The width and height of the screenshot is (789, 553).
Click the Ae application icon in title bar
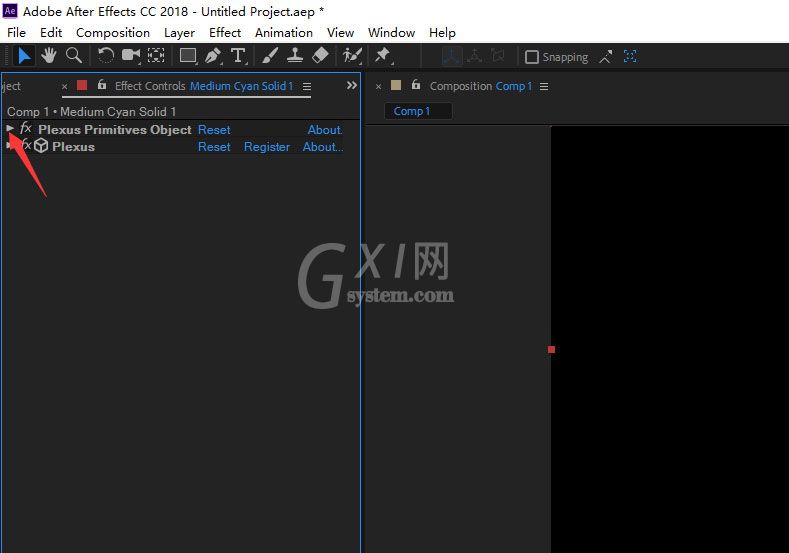pos(10,11)
